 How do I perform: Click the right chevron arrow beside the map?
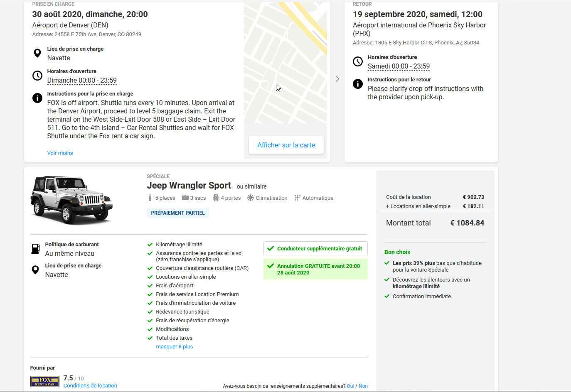[337, 79]
